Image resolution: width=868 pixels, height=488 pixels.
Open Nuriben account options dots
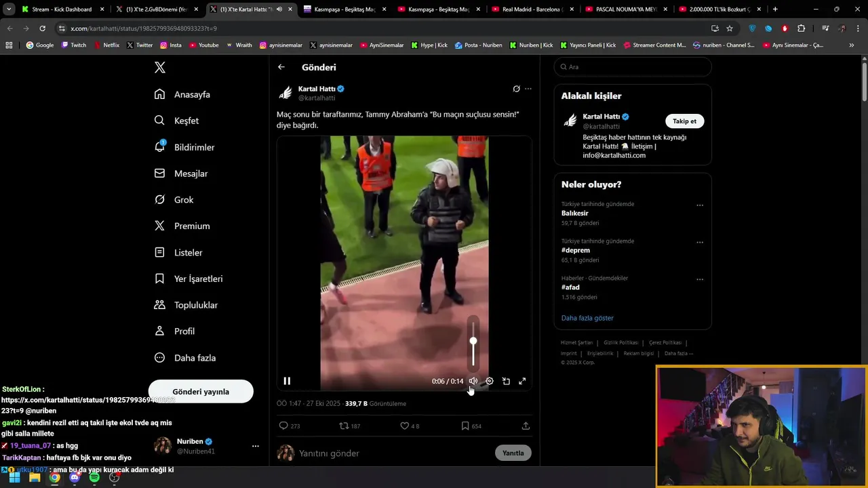click(256, 446)
